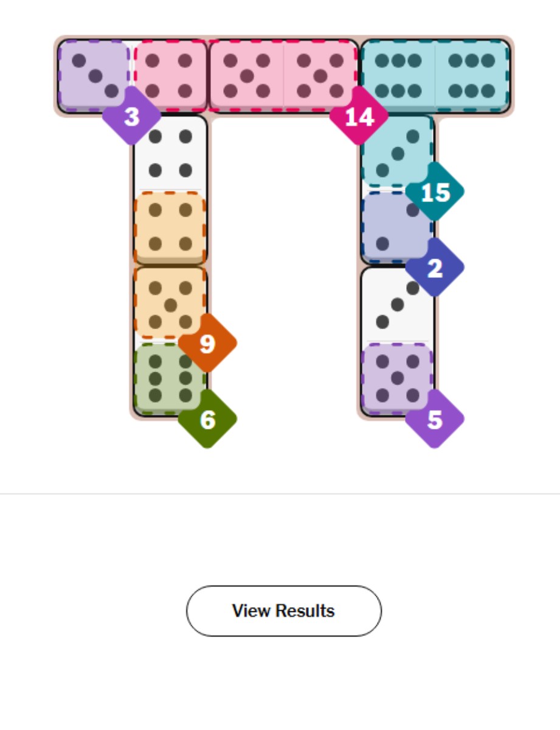
Task: Click the magenta diamond badge showing 14
Action: (x=359, y=116)
